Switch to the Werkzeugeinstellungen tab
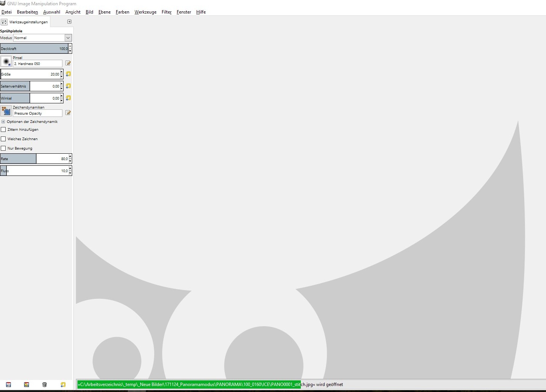Screen dimensions: 546x392 (25, 22)
